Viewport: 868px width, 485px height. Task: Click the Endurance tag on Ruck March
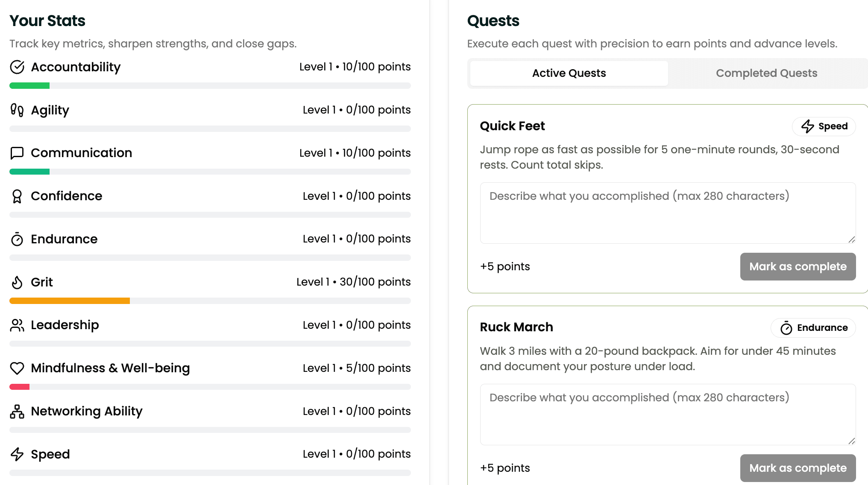[x=813, y=328]
